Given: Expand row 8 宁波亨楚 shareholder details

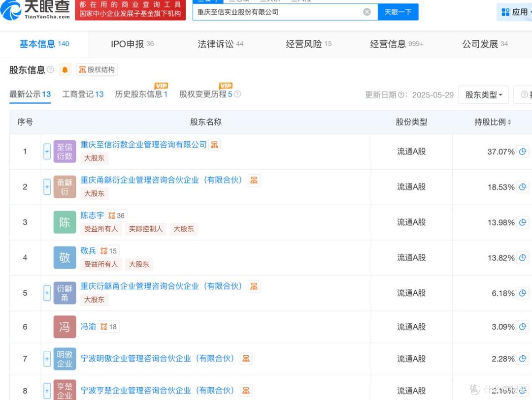Looking at the screenshot, I should coord(47,391).
